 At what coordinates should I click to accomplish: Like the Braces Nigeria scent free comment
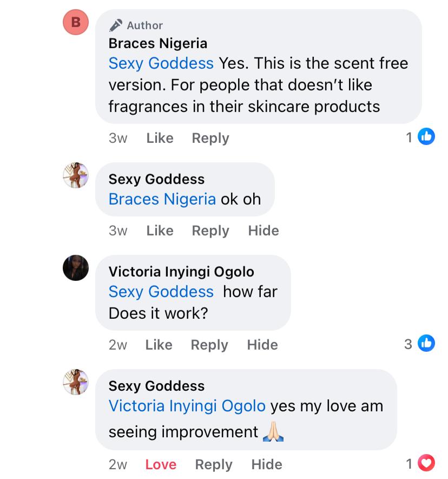click(x=160, y=138)
